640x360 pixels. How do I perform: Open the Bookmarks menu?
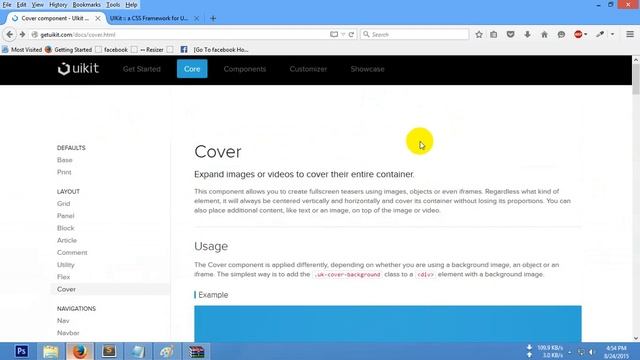tap(87, 5)
